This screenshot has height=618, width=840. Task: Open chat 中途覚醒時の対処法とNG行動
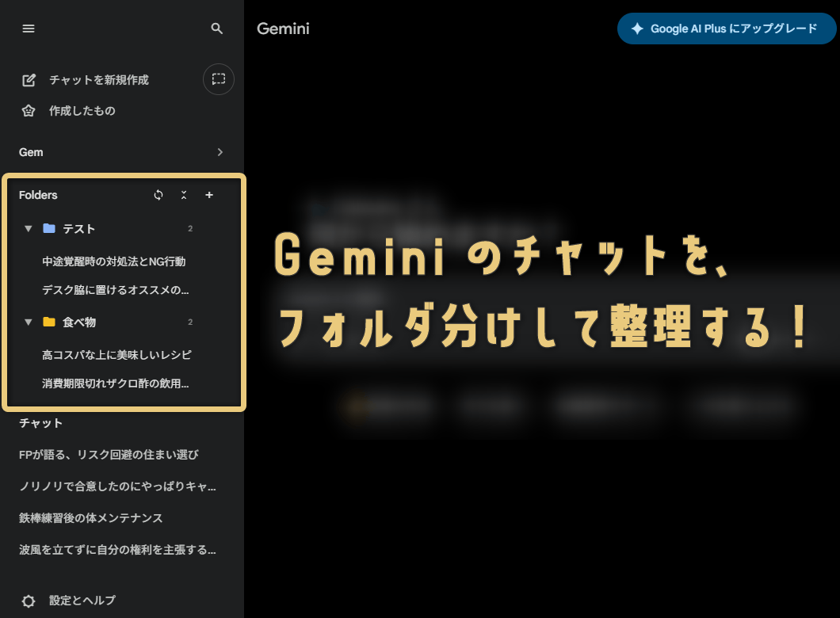114,261
